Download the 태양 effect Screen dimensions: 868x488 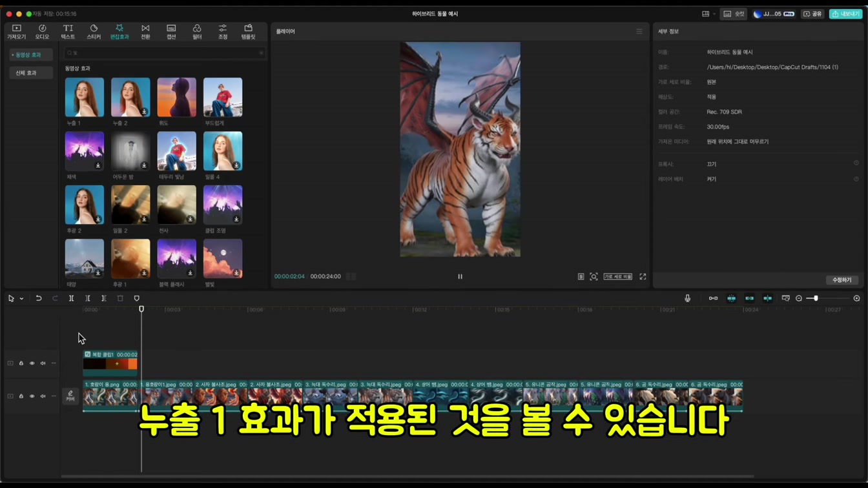98,272
